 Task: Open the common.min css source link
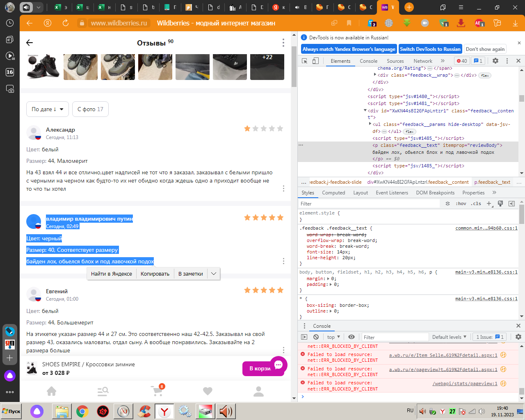[x=486, y=228]
